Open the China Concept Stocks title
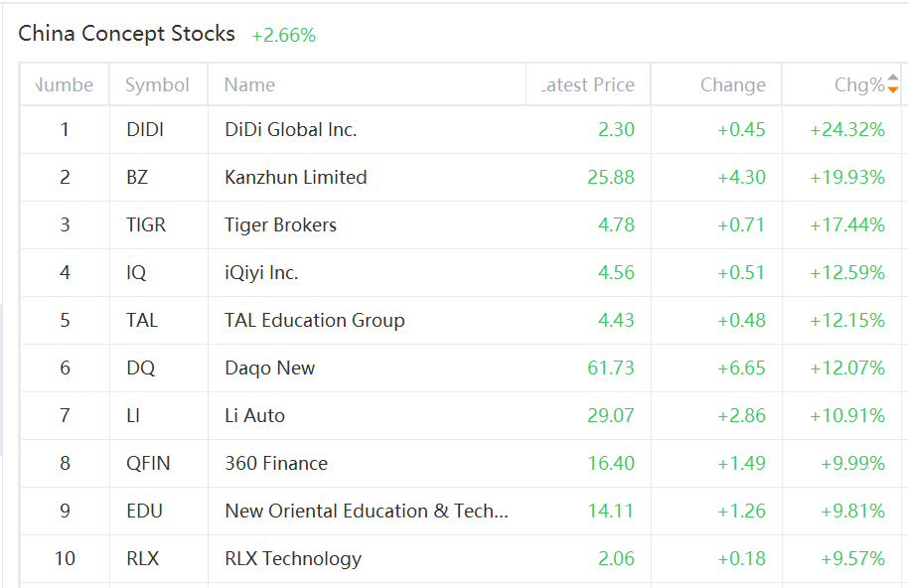The width and height of the screenshot is (908, 588). click(127, 34)
